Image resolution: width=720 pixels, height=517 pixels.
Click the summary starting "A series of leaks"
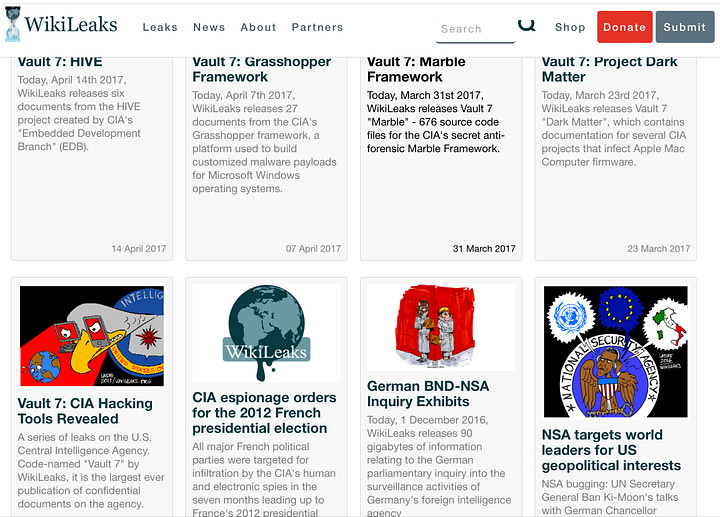[x=91, y=471]
